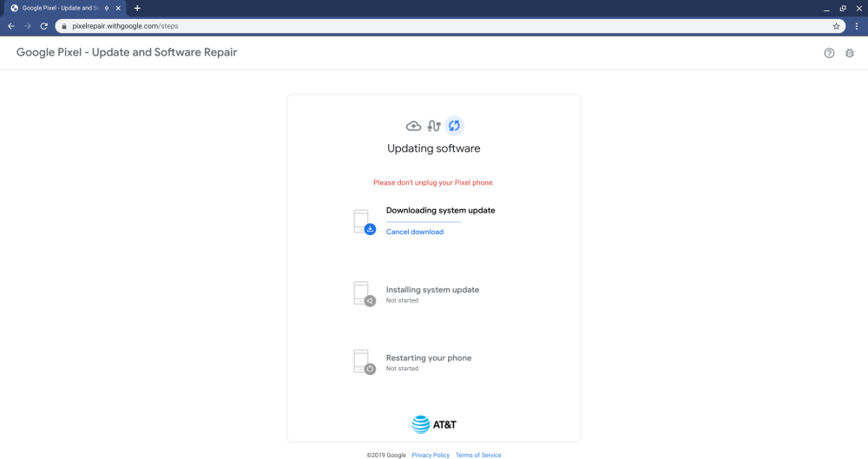The width and height of the screenshot is (868, 459).
Task: View site info via the lock icon
Action: [x=63, y=26]
